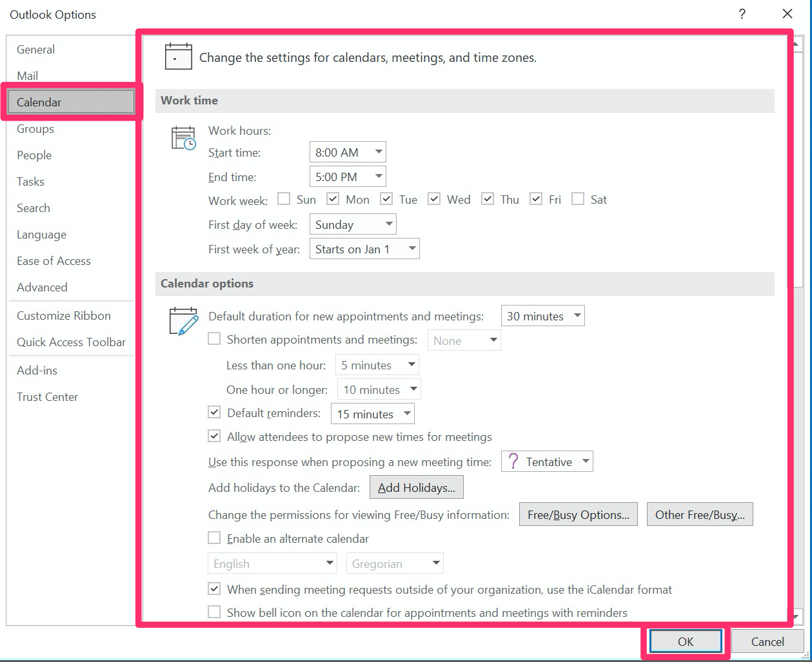Click the Work time section heading
The image size is (812, 662).
coord(189,101)
